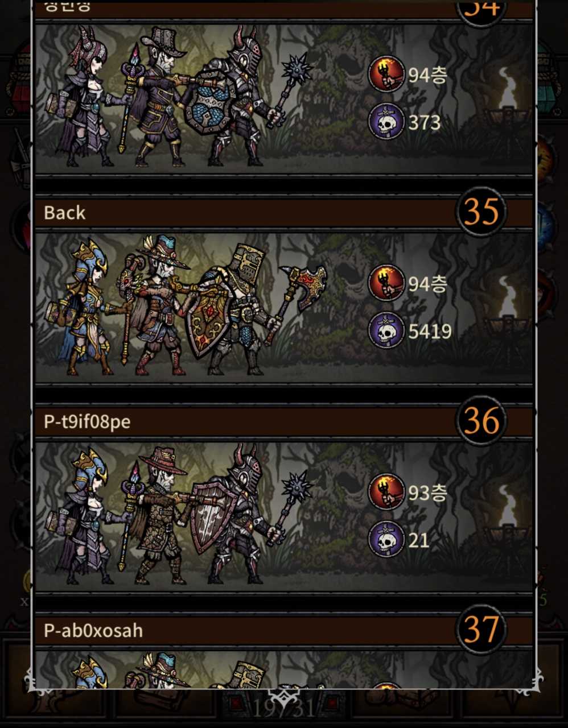Image resolution: width=568 pixels, height=728 pixels.
Task: Select the rank 37 number badge
Action: [481, 629]
